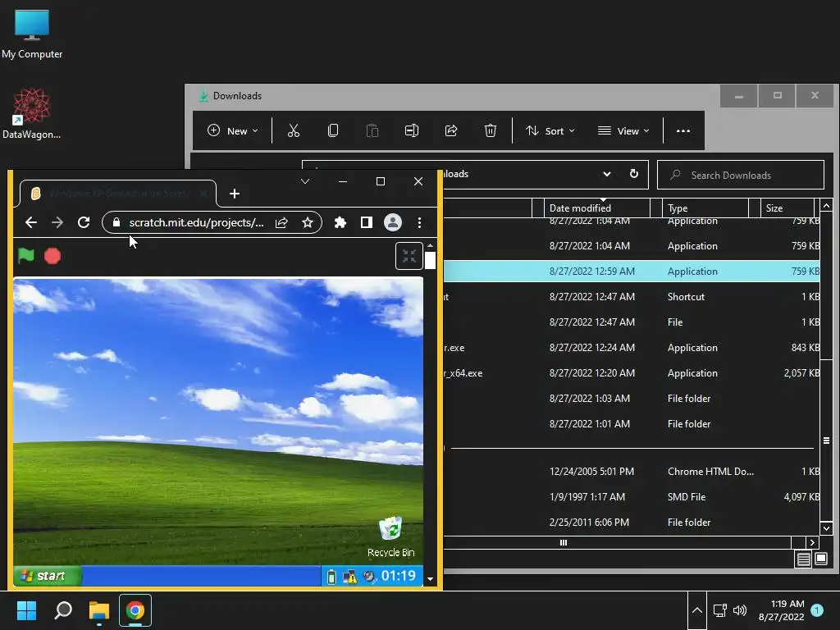Share this page from the address bar
Image resolution: width=840 pixels, height=630 pixels.
click(282, 222)
